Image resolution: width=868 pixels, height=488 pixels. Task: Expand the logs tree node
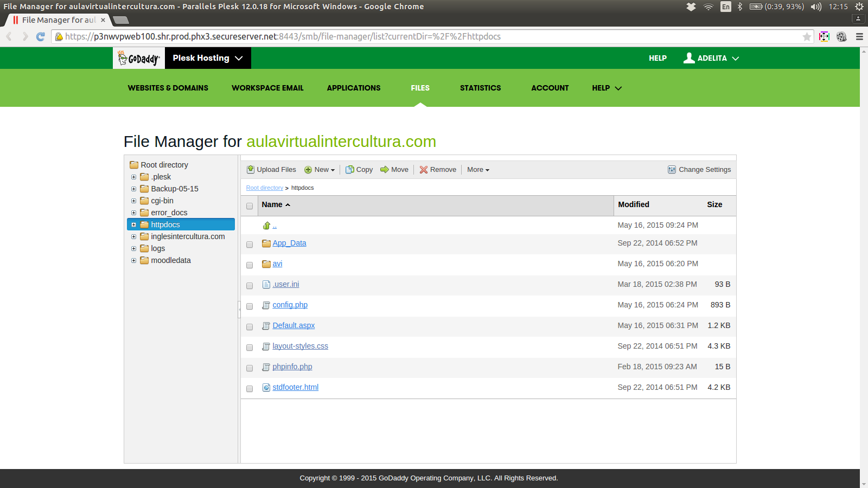(133, 248)
